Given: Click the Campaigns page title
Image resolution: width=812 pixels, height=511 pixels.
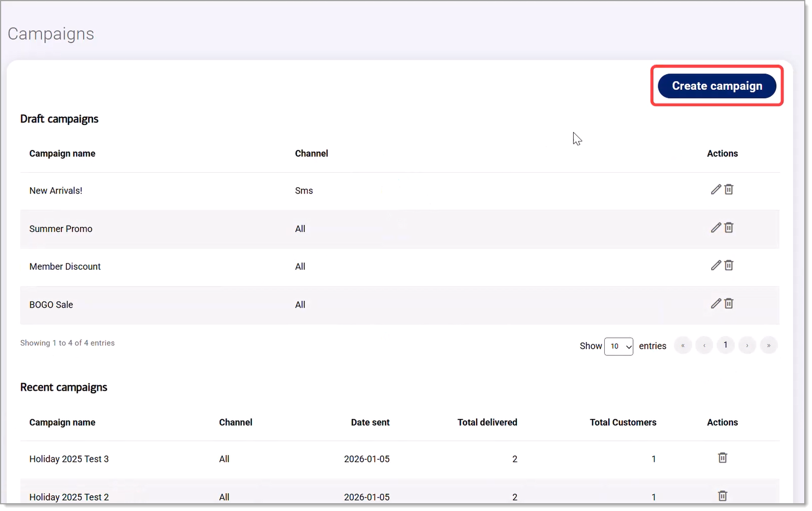Looking at the screenshot, I should 51,34.
